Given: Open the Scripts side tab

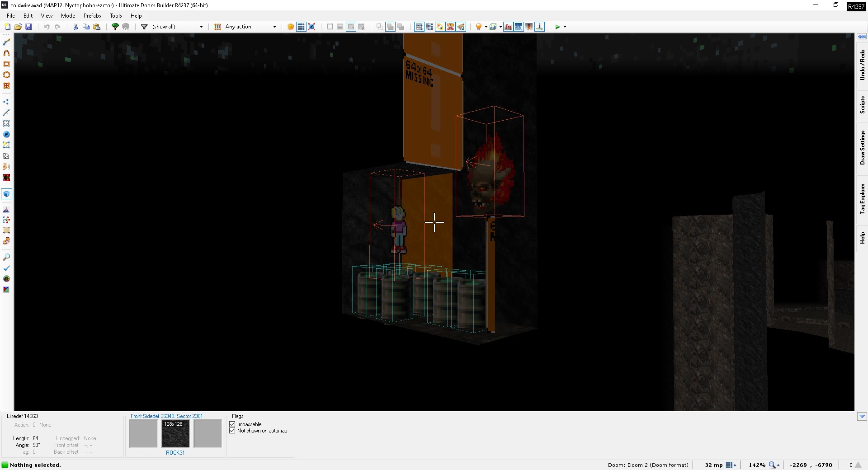Looking at the screenshot, I should tap(862, 105).
